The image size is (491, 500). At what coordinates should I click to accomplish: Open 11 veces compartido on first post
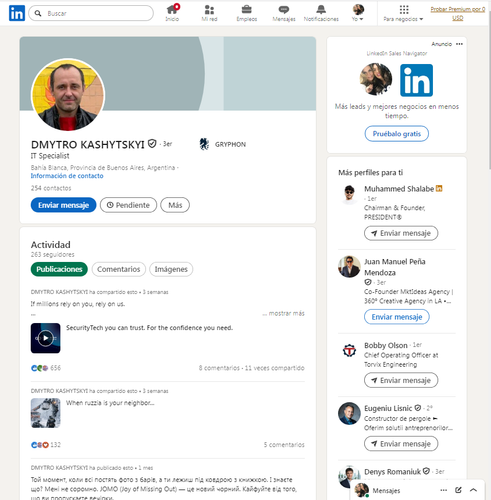point(275,368)
